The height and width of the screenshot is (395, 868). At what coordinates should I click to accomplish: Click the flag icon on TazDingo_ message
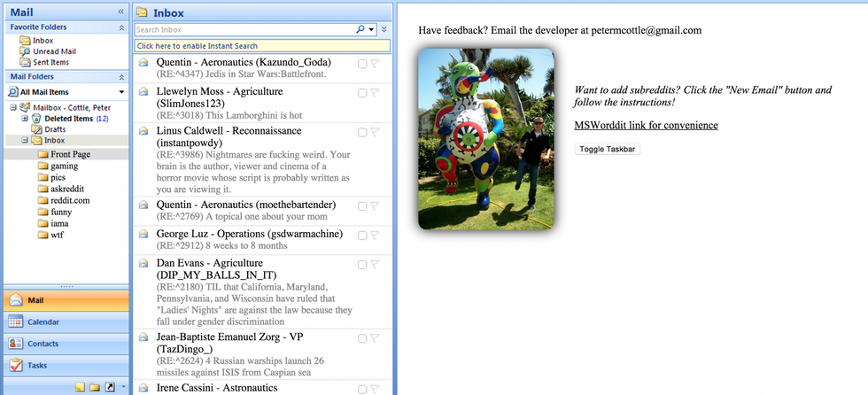[x=375, y=338]
